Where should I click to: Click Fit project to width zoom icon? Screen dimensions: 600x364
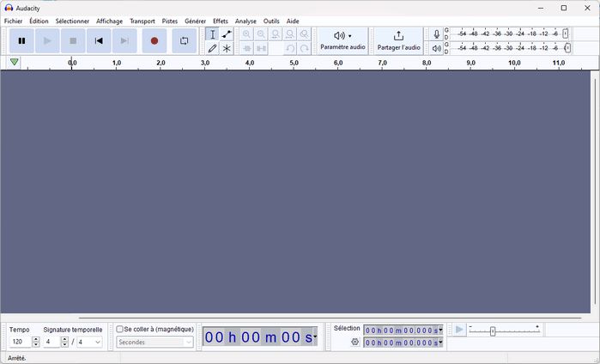point(289,34)
